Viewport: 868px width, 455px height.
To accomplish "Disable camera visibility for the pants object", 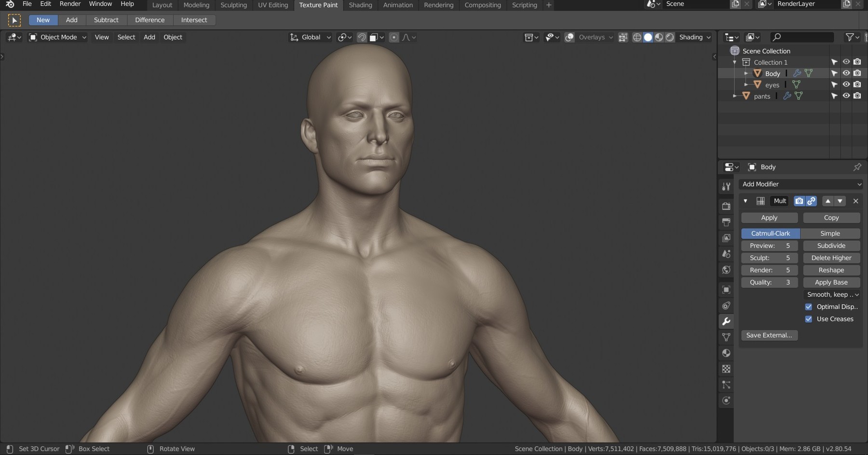I will (x=858, y=96).
